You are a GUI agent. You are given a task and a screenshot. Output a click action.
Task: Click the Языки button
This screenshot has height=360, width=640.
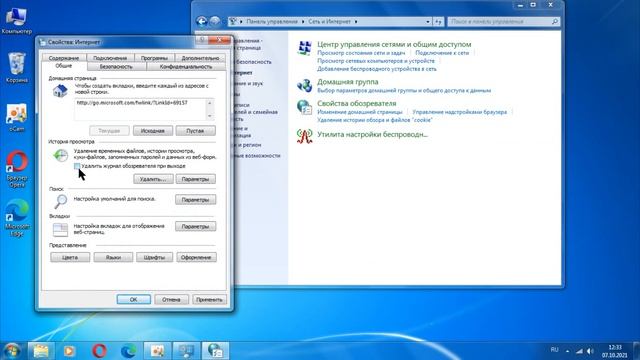tap(113, 258)
